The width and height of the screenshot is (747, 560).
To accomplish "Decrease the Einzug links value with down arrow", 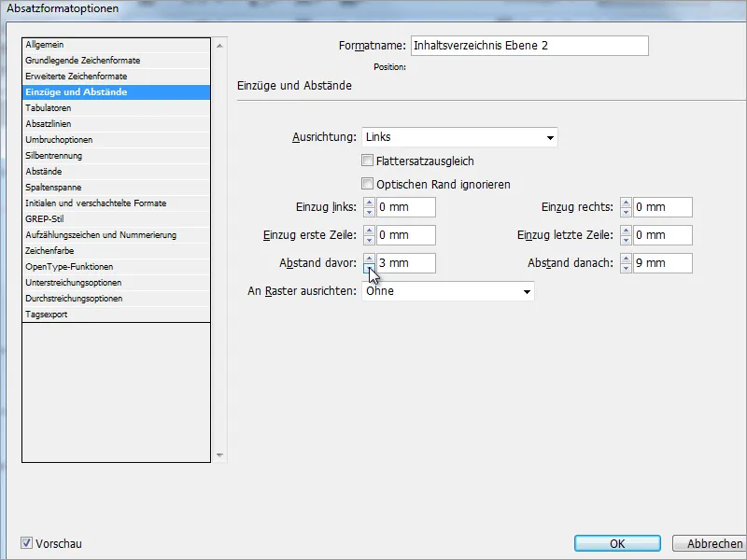I will click(369, 212).
